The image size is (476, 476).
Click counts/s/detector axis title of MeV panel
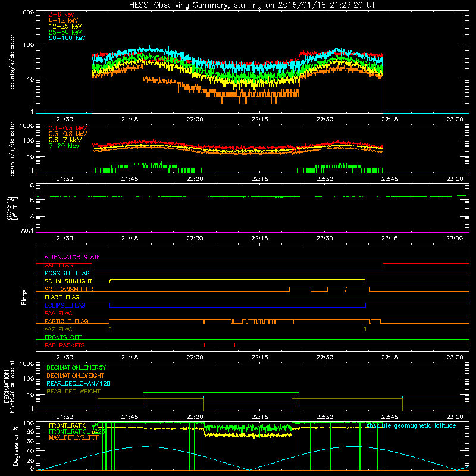(x=12, y=148)
